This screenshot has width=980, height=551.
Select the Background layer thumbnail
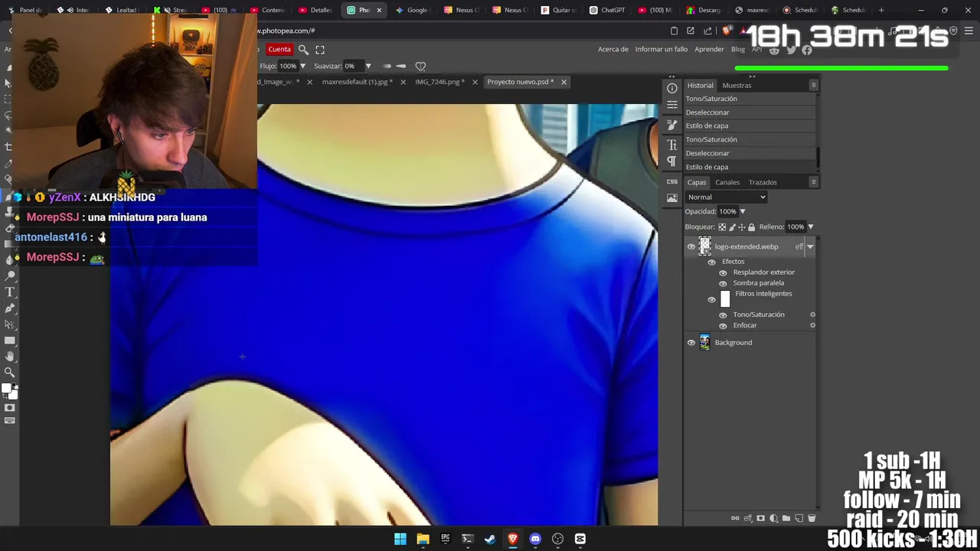click(704, 343)
